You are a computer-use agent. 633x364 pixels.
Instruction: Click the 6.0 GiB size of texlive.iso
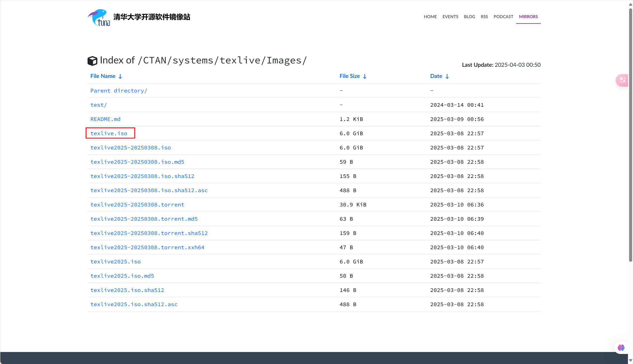(351, 133)
